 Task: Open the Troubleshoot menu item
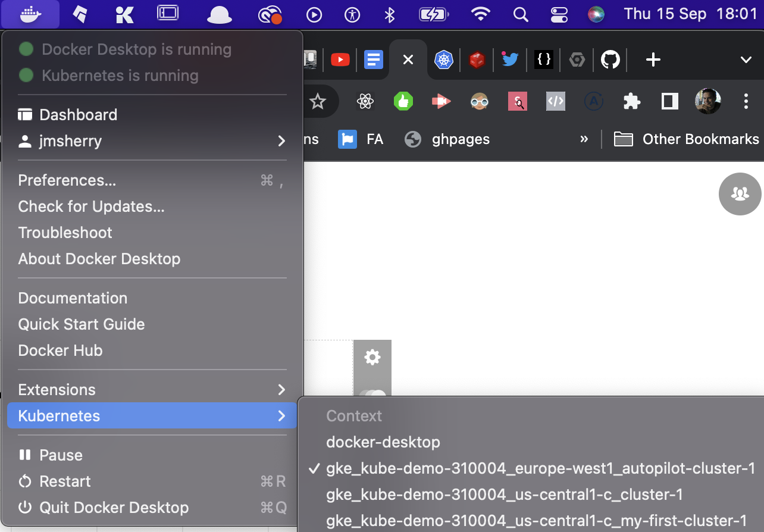(152, 233)
